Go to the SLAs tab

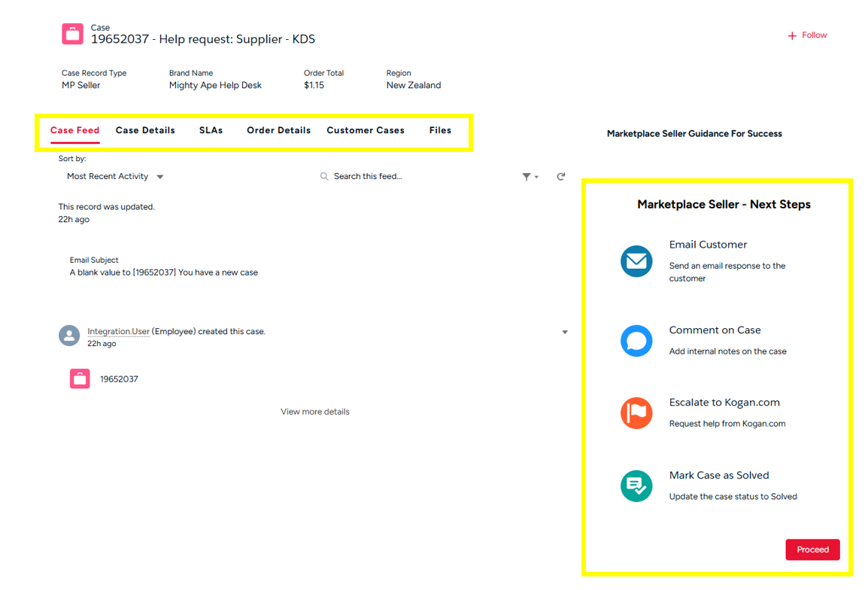[x=211, y=130]
